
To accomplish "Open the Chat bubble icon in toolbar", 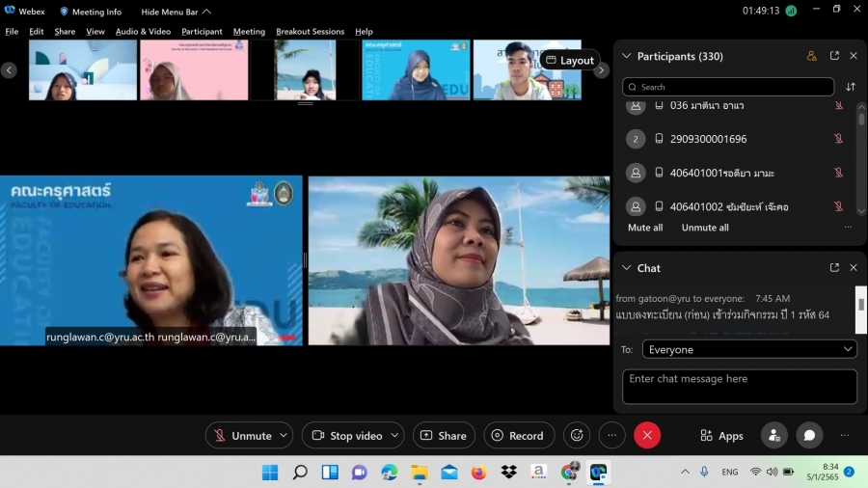I will tap(809, 435).
